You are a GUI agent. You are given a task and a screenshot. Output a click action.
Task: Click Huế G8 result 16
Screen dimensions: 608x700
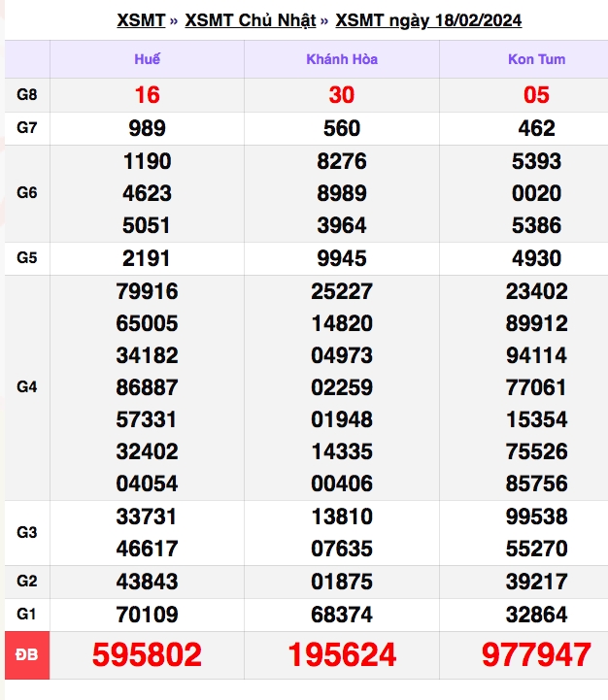147,95
